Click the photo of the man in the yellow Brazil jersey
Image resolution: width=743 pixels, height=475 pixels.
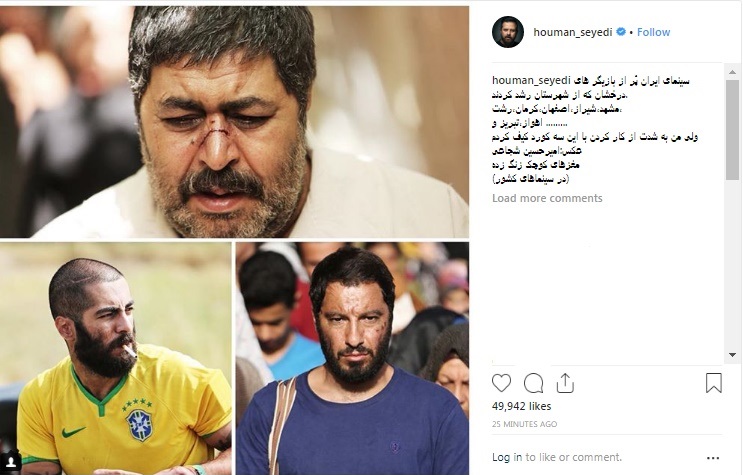tap(116, 358)
